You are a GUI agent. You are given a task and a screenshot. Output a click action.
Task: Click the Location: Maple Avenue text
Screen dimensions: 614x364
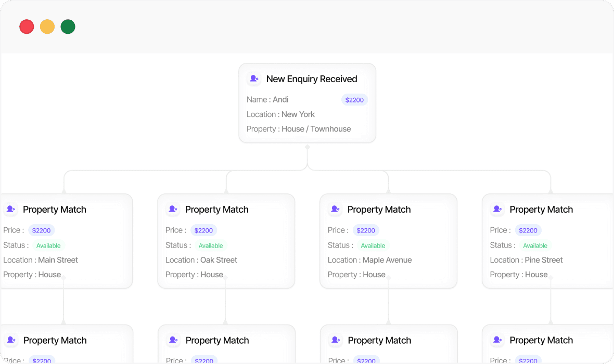[369, 260]
